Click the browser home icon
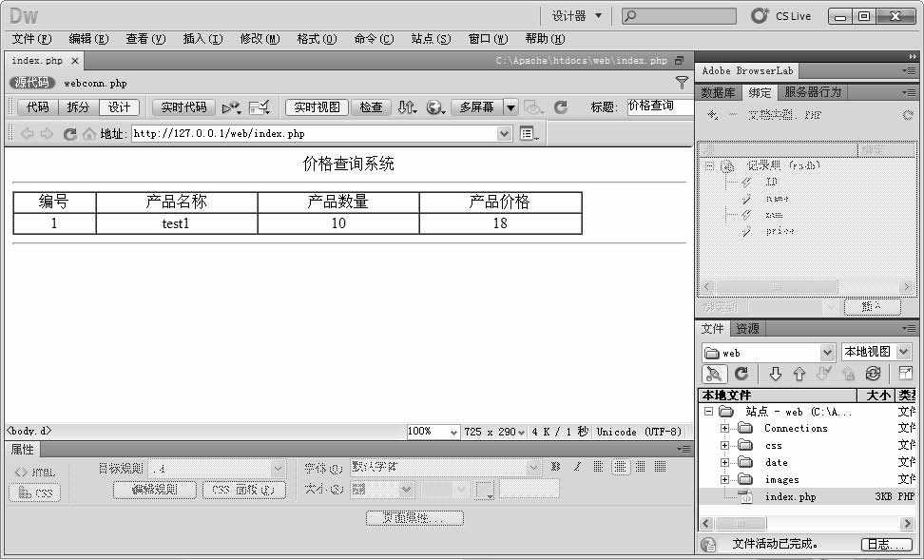Image resolution: width=924 pixels, height=560 pixels. point(89,134)
